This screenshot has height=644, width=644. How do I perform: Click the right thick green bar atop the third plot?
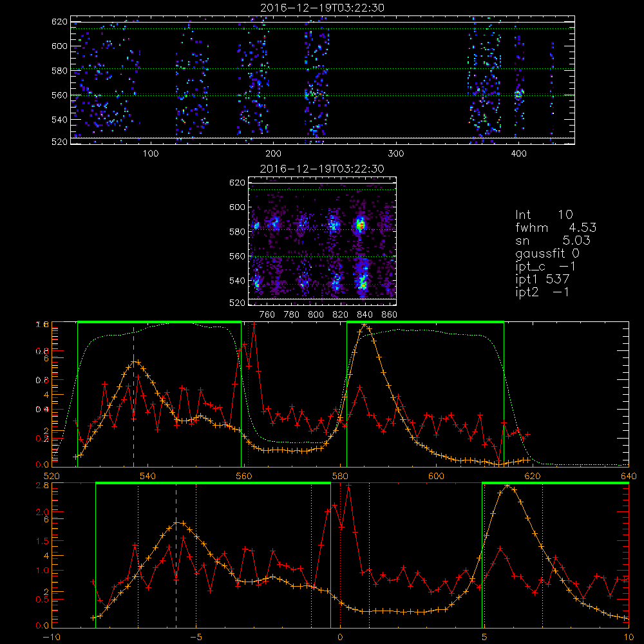click(425, 323)
